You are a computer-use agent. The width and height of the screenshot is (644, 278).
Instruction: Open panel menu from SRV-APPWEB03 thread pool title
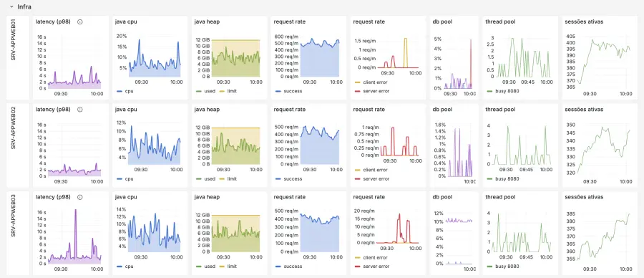pos(500,197)
